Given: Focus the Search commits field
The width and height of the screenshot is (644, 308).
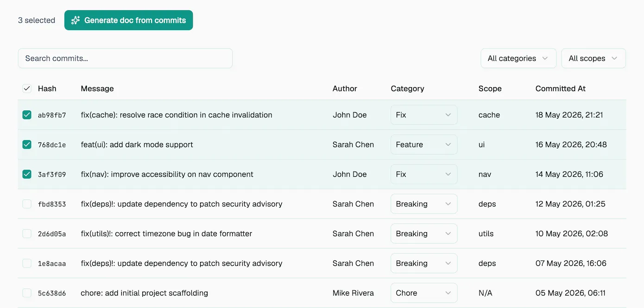Looking at the screenshot, I should pyautogui.click(x=125, y=58).
